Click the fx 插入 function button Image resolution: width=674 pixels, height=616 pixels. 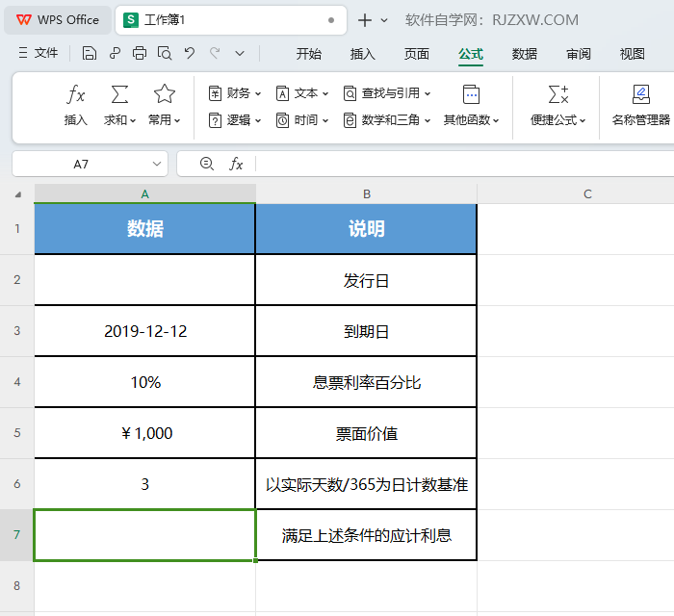point(76,106)
